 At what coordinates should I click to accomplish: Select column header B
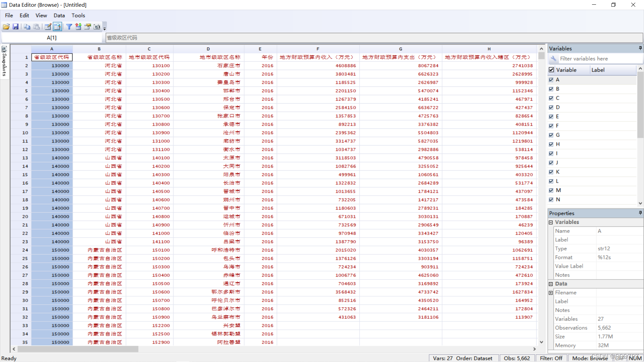point(99,49)
